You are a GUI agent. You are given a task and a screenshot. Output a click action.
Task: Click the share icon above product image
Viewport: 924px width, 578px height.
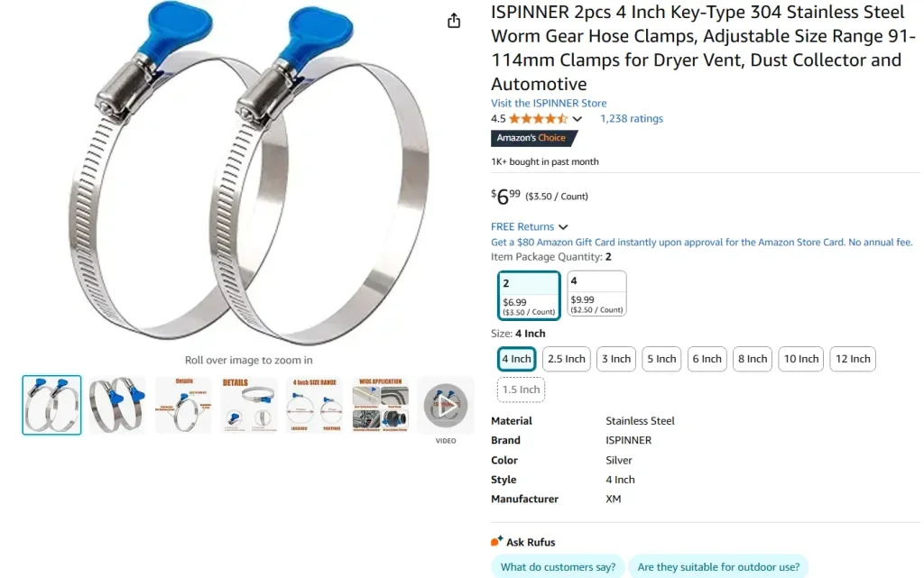[x=453, y=21]
